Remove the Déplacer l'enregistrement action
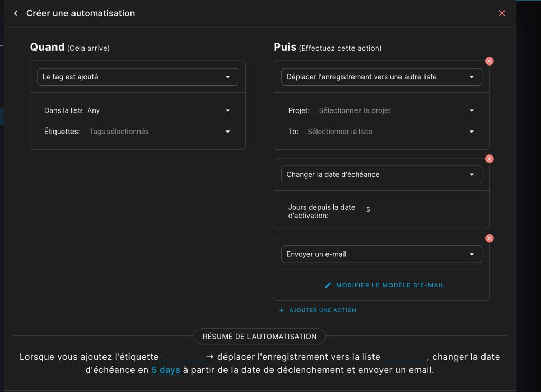The image size is (541, 392). click(489, 61)
